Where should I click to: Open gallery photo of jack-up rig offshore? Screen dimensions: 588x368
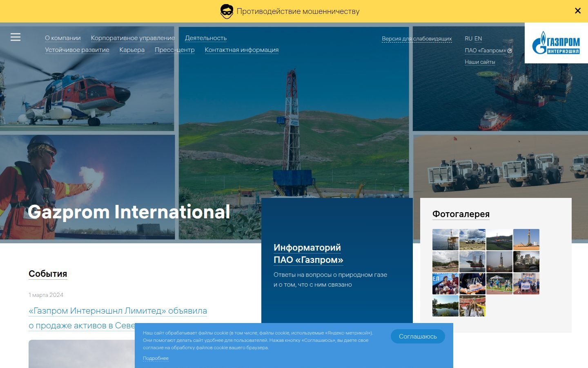pos(472,262)
